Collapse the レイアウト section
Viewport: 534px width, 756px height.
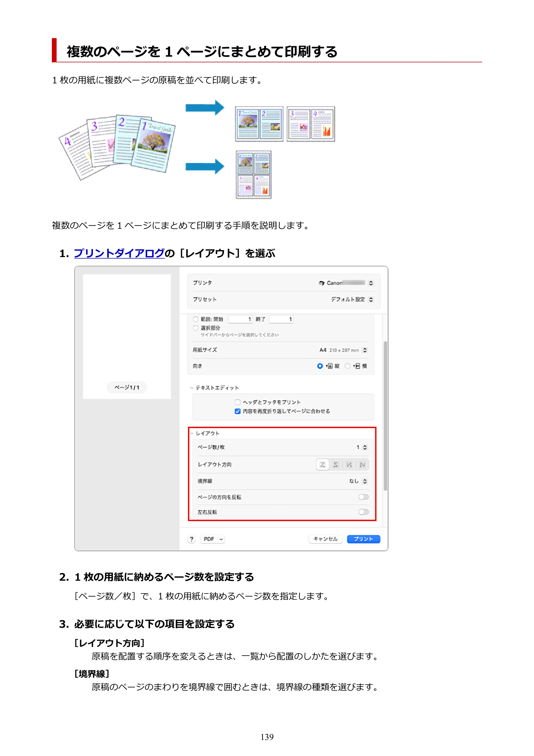coord(192,433)
